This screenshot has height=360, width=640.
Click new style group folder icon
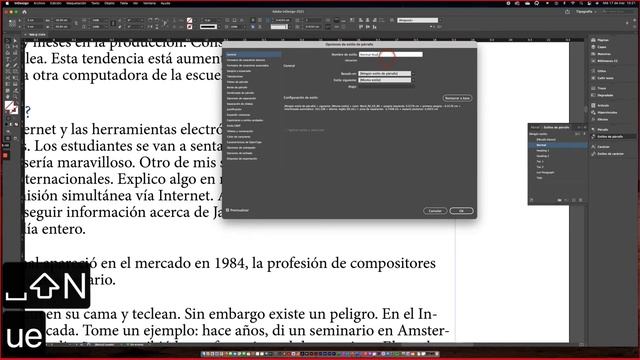[559, 200]
